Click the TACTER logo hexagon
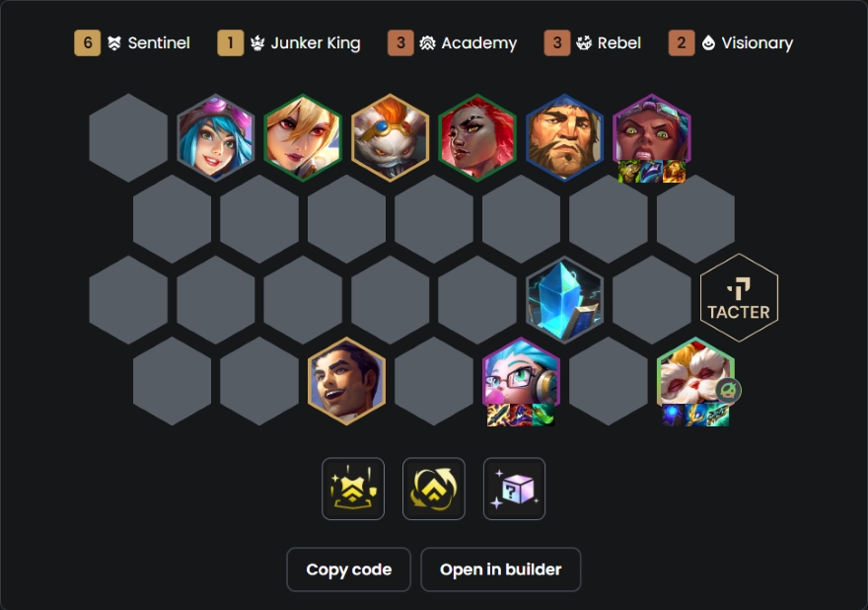This screenshot has height=610, width=868. 739,298
